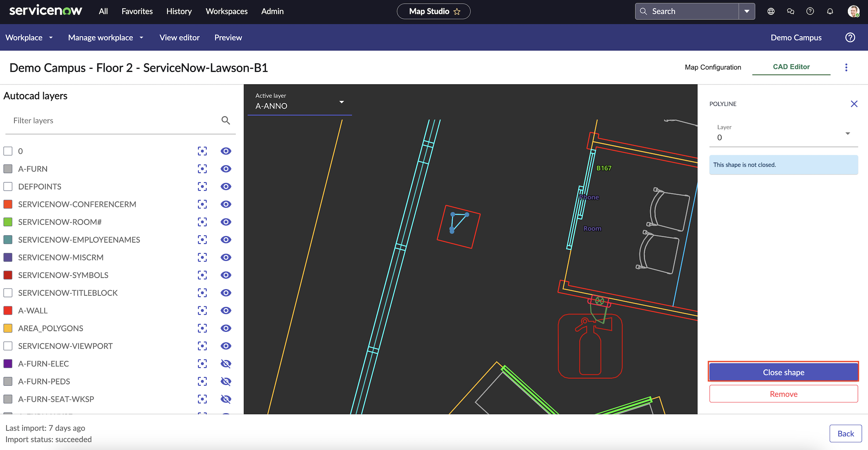Click the Back button
Image resolution: width=868 pixels, height=450 pixels.
tap(845, 434)
